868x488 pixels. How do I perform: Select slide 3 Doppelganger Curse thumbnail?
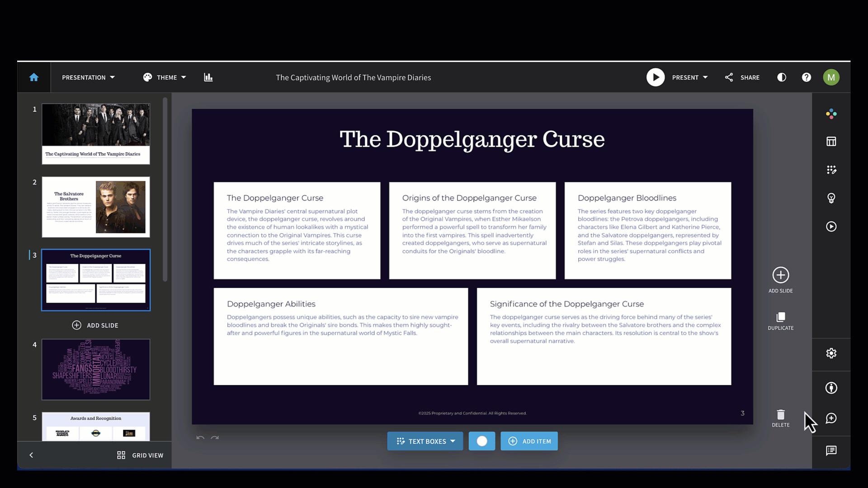pyautogui.click(x=96, y=280)
